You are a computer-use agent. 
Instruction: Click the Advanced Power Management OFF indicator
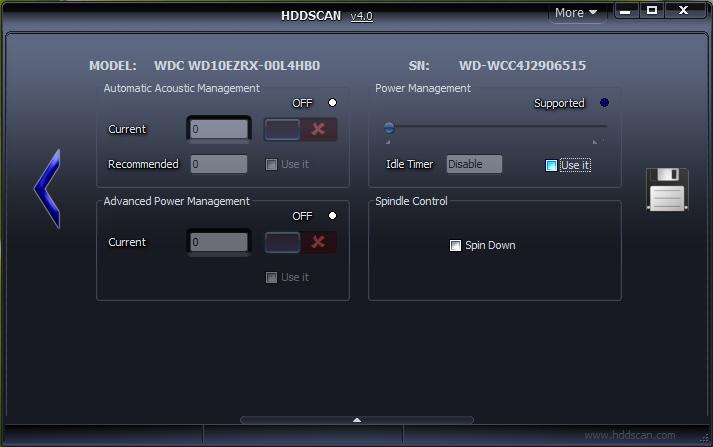(x=332, y=216)
